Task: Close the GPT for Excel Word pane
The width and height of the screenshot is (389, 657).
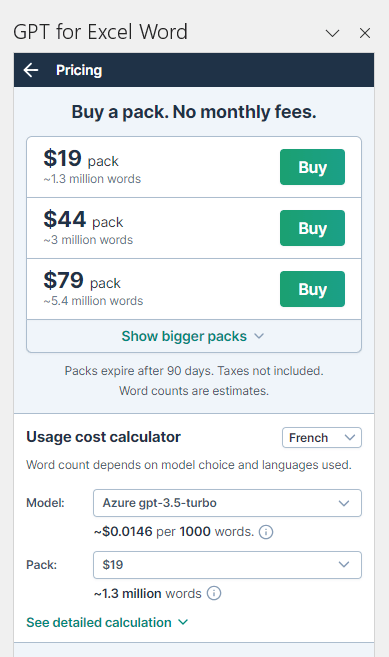Action: click(365, 33)
